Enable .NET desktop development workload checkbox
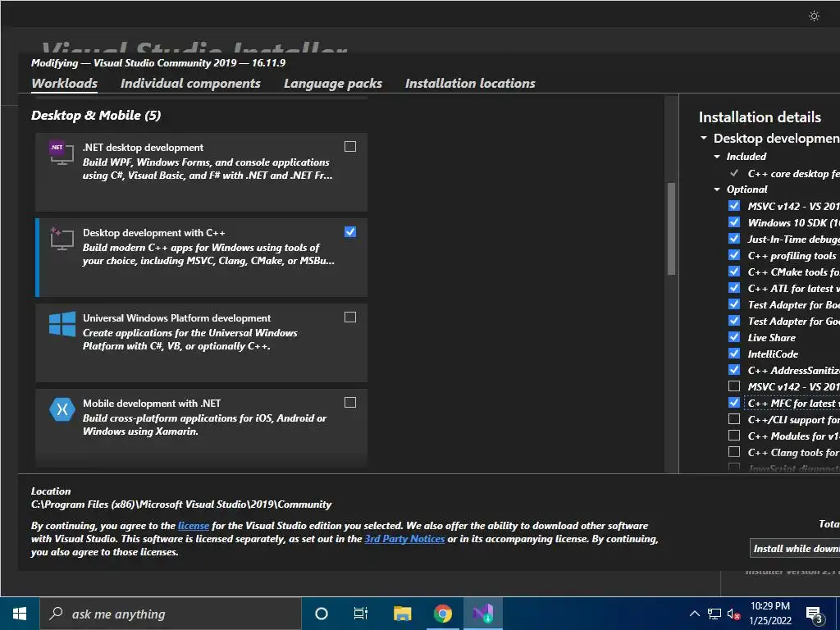The image size is (840, 630). click(349, 146)
